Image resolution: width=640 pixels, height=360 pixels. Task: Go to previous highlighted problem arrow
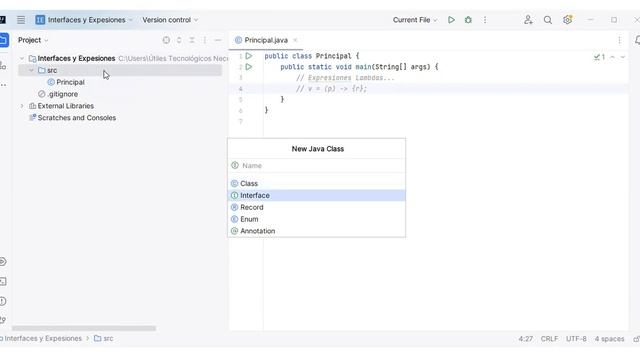[x=612, y=57]
